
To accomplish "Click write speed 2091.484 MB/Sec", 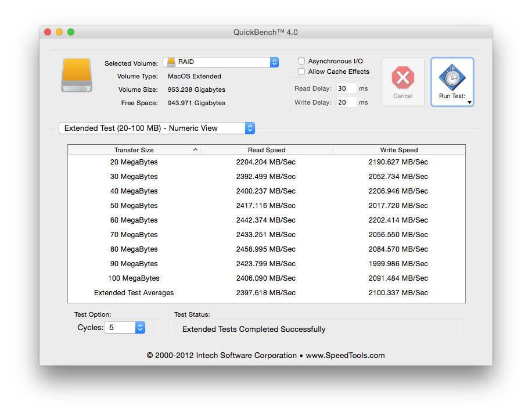I will (398, 278).
